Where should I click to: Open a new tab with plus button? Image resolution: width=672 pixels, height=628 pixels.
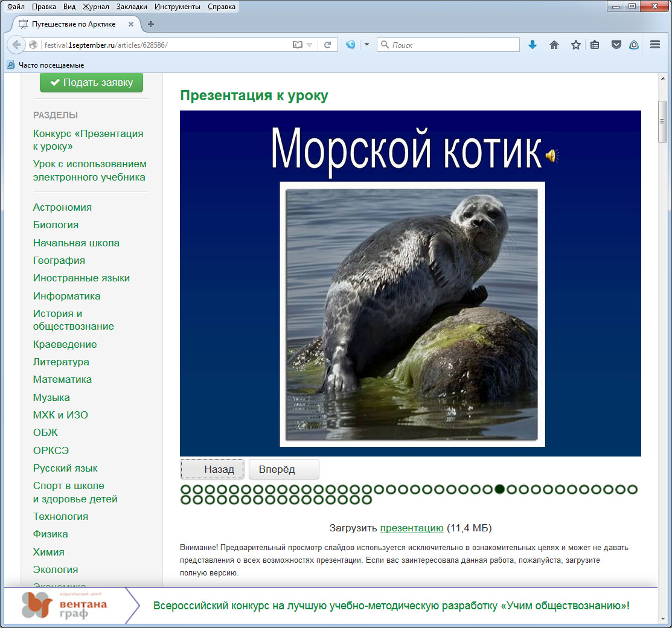point(151,24)
